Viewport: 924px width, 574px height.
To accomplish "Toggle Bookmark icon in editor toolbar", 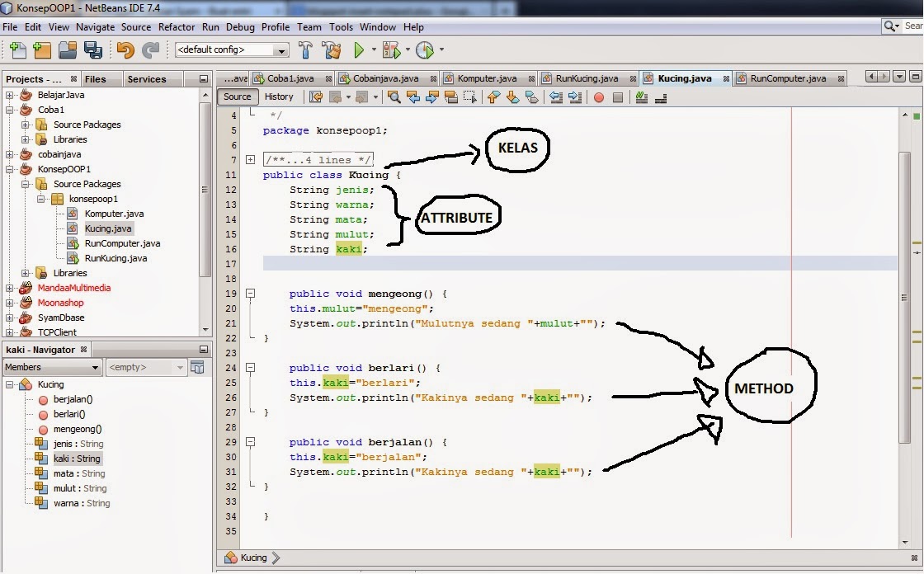I will pyautogui.click(x=531, y=97).
